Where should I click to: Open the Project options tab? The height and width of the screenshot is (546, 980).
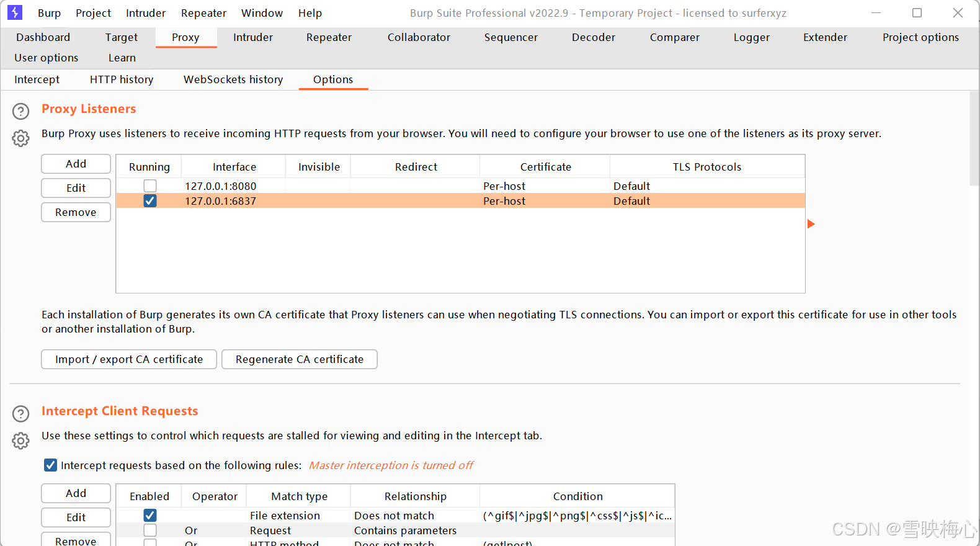click(x=920, y=37)
